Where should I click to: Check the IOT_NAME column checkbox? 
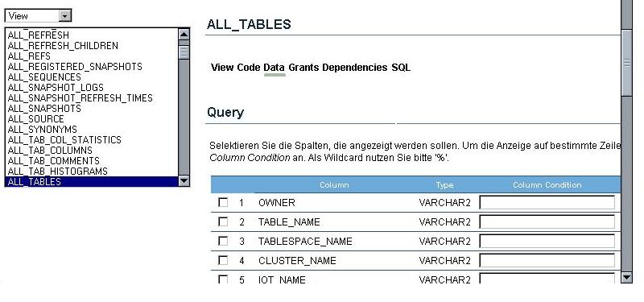tap(223, 279)
